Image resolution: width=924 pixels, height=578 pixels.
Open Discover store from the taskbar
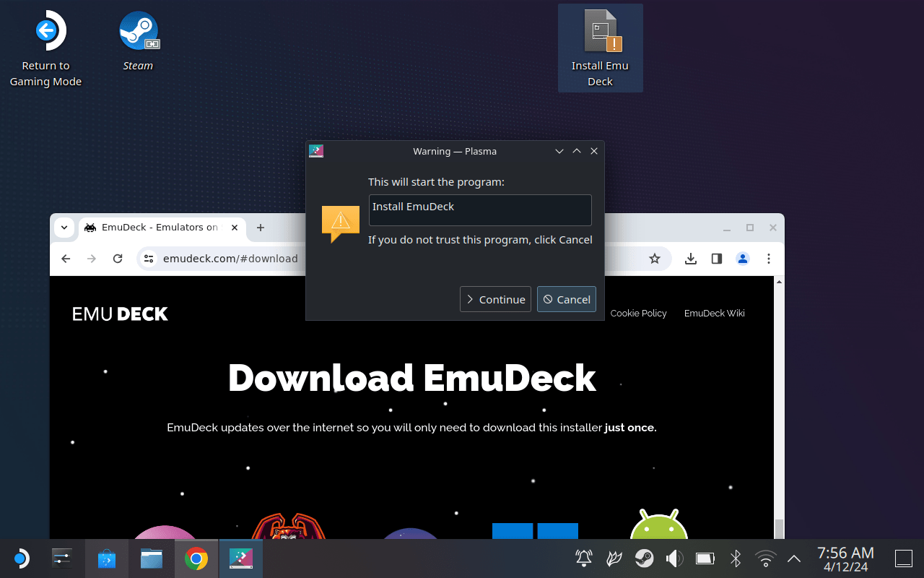107,558
